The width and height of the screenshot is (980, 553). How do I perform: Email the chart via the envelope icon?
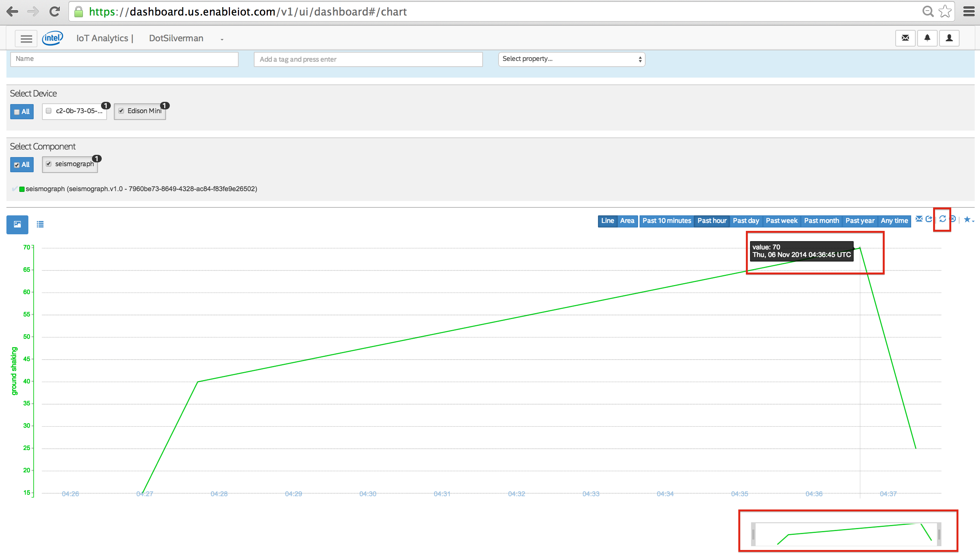[x=919, y=219]
